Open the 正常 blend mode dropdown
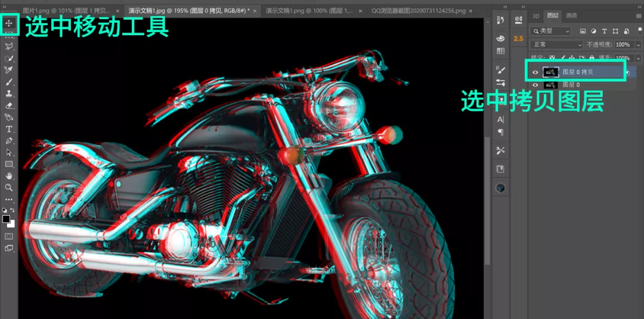This screenshot has height=319, width=644. [x=556, y=44]
